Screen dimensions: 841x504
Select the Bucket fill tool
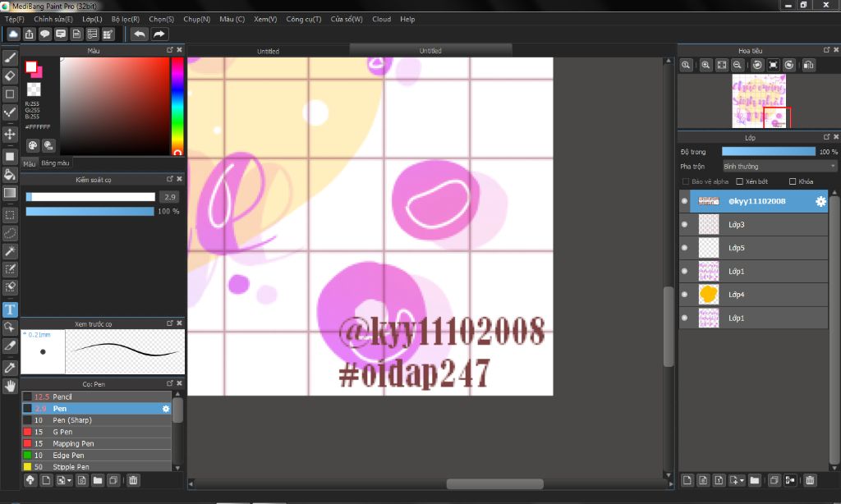tap(10, 174)
